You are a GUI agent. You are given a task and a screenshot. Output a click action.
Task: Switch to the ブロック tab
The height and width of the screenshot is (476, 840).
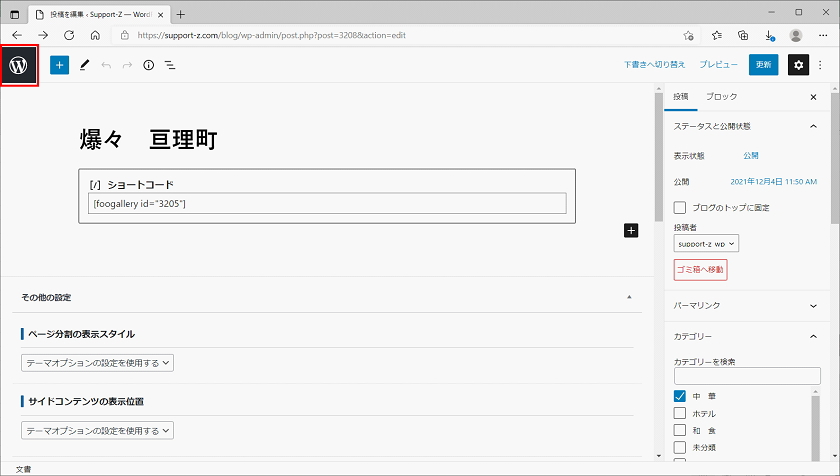pos(721,97)
